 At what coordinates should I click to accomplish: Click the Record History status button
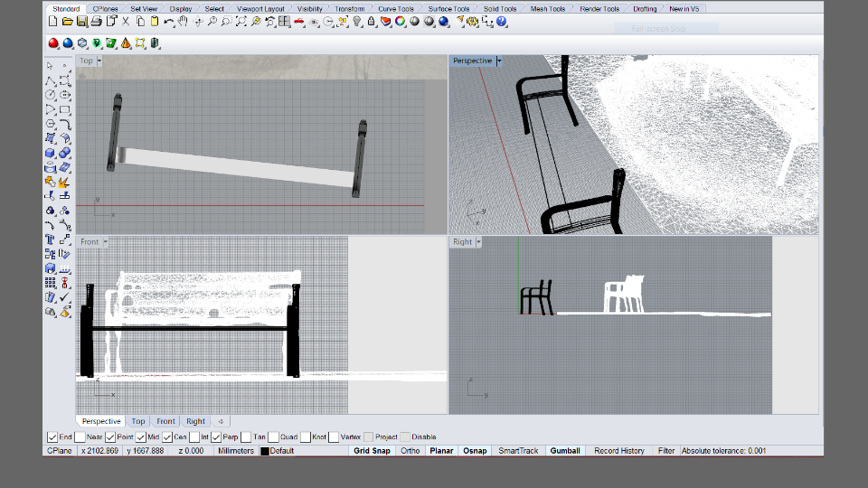(x=619, y=450)
